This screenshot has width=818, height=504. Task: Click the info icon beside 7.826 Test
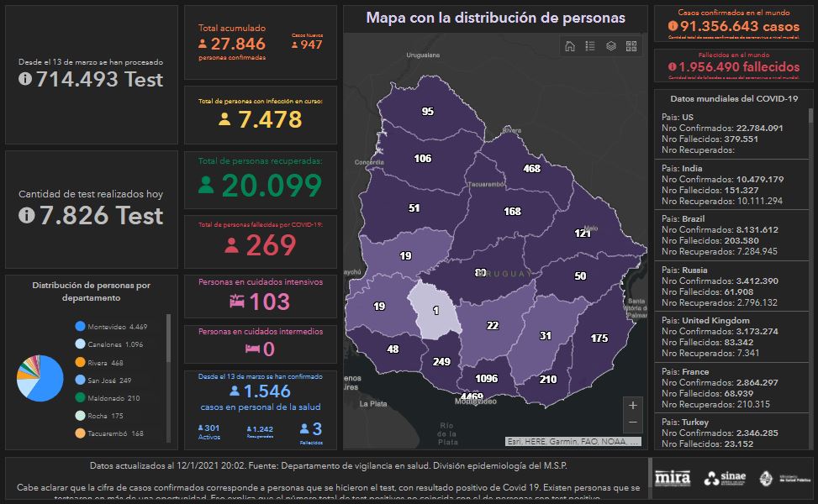pyautogui.click(x=25, y=216)
